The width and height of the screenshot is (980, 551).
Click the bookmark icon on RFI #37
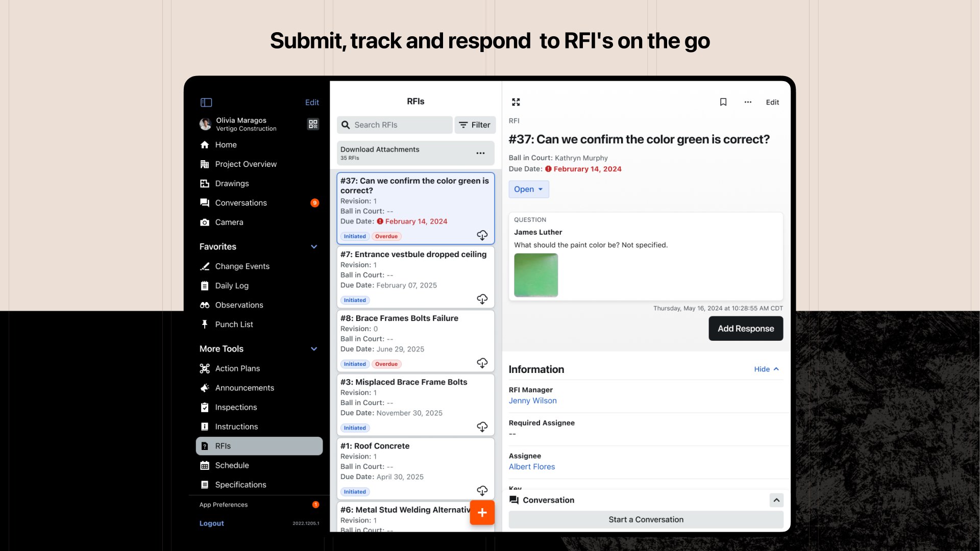point(723,102)
